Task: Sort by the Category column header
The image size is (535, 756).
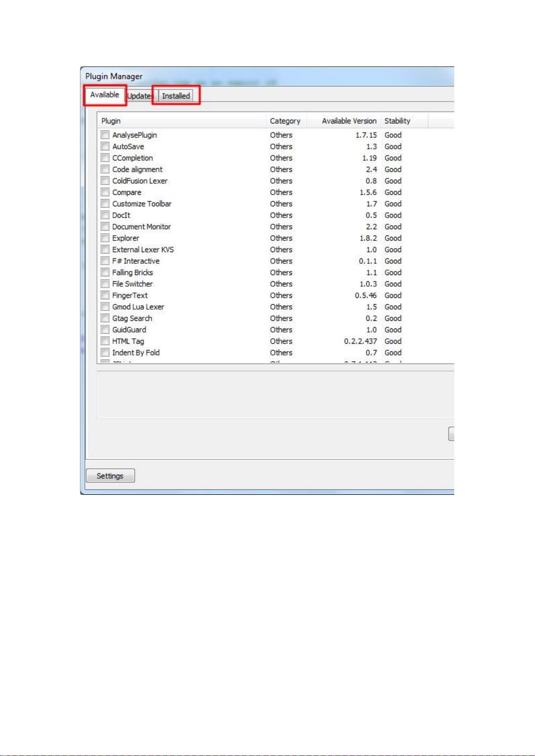Action: tap(286, 121)
